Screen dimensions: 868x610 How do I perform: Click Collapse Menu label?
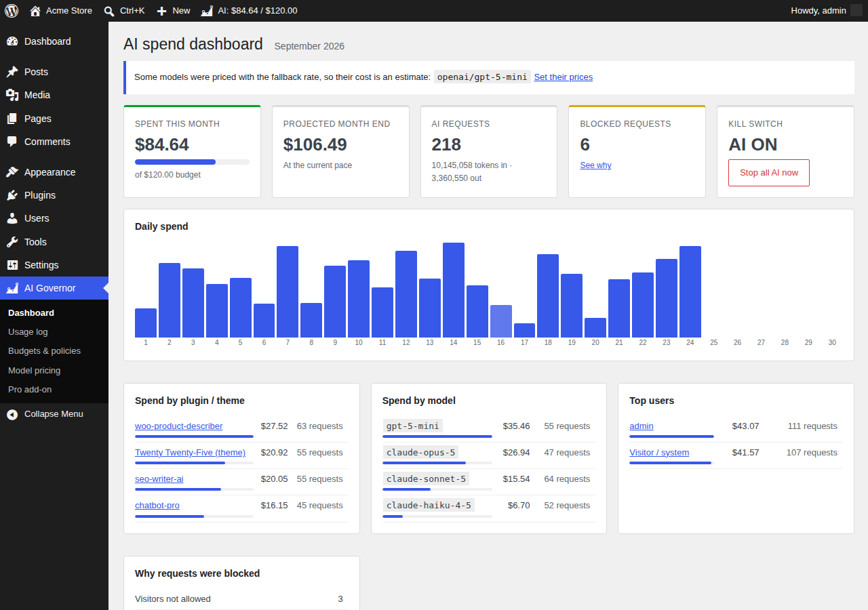click(54, 414)
